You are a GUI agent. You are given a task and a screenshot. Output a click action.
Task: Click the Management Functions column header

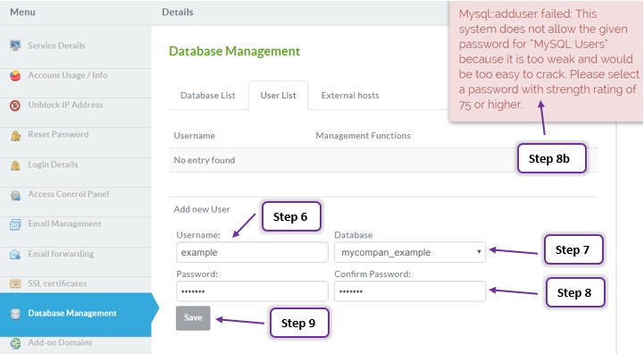(363, 136)
